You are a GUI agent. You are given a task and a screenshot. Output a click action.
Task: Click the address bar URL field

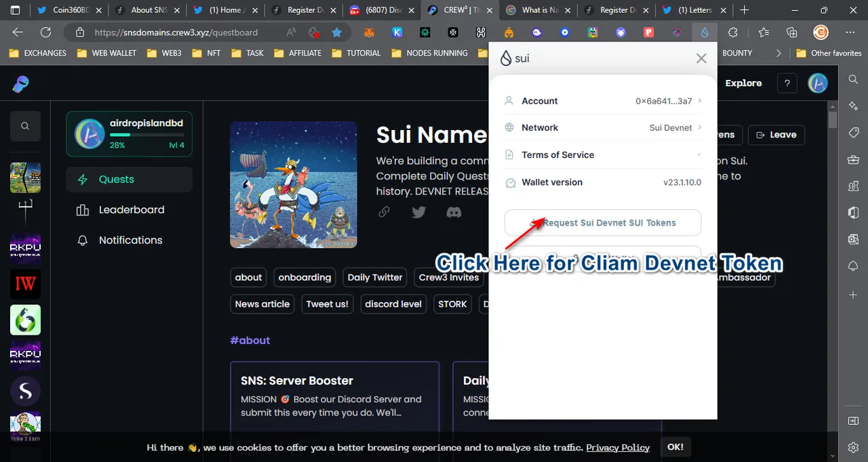click(176, 33)
